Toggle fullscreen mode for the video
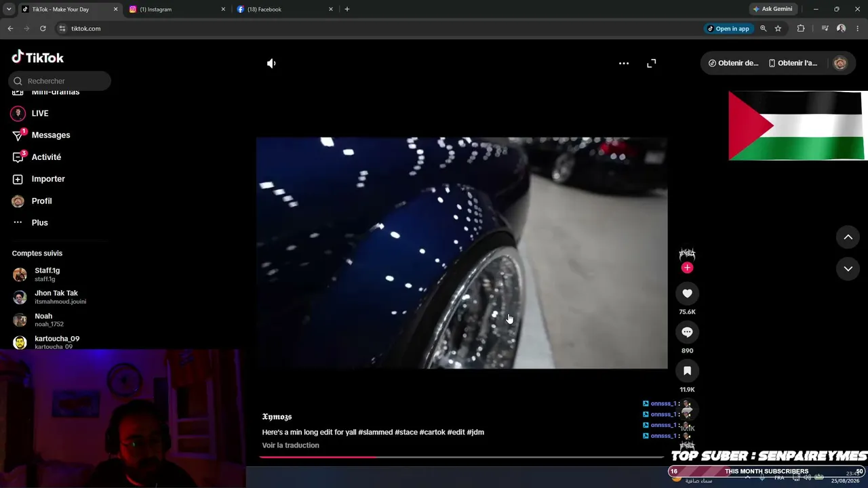 [x=652, y=63]
